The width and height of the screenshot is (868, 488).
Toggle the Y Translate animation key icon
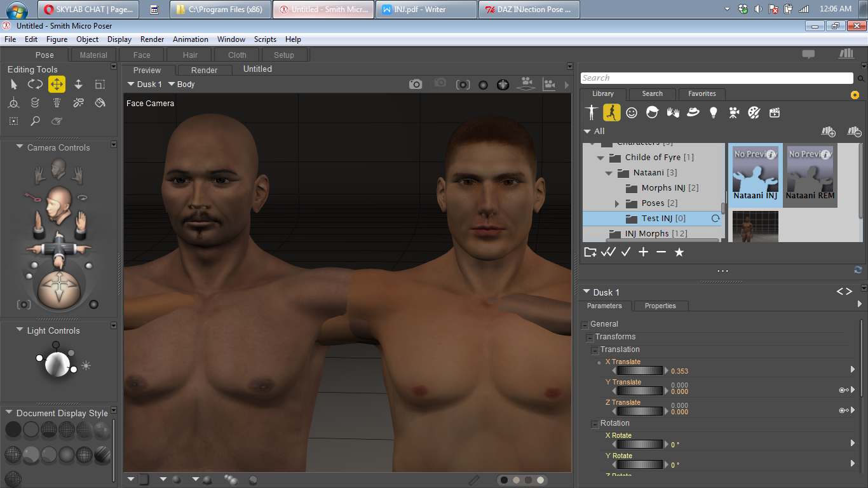(x=844, y=391)
